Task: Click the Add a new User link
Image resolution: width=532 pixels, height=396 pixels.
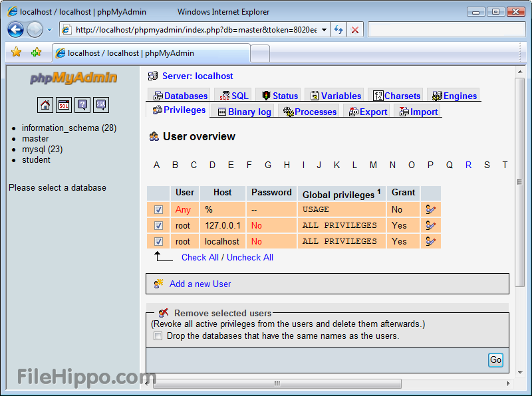Action: (200, 284)
